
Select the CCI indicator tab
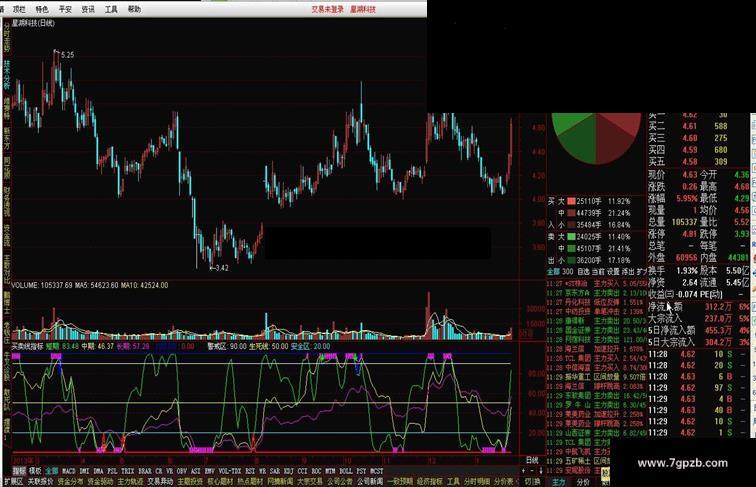coord(302,471)
